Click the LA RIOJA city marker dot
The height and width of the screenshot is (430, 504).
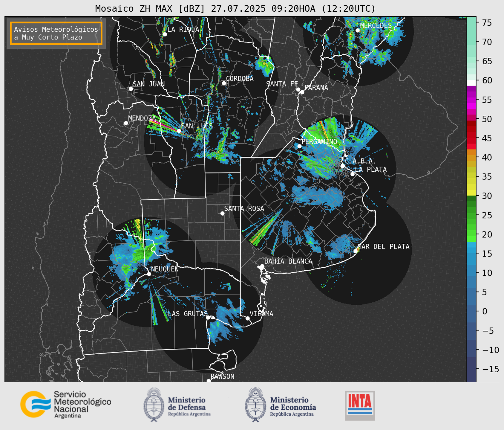(165, 34)
